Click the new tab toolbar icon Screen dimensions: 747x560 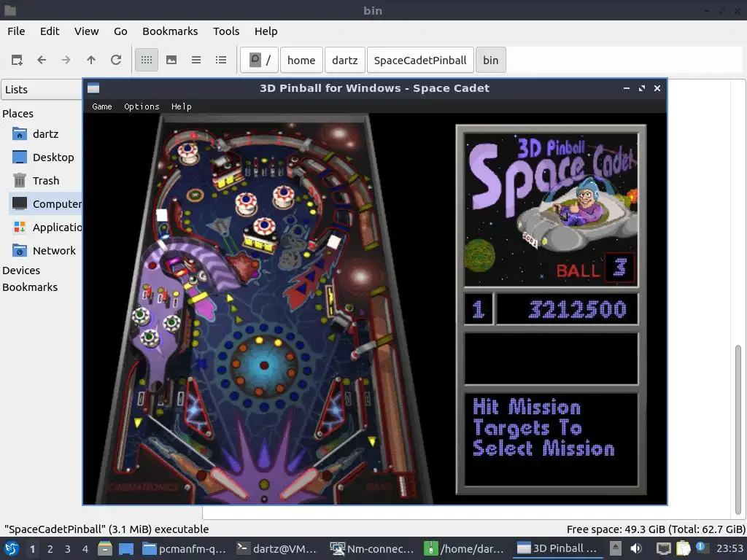coord(18,60)
